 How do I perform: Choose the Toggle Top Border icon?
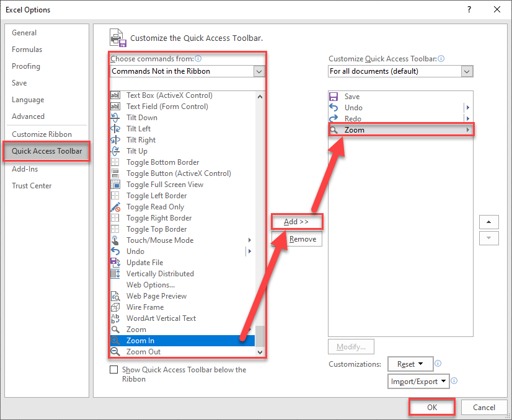(115, 229)
